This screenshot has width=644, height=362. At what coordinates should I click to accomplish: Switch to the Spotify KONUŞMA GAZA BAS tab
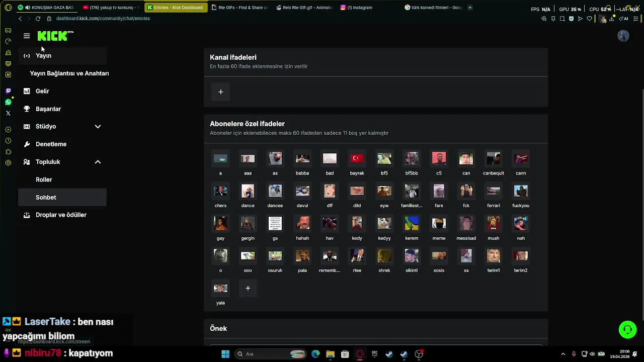click(x=46, y=8)
